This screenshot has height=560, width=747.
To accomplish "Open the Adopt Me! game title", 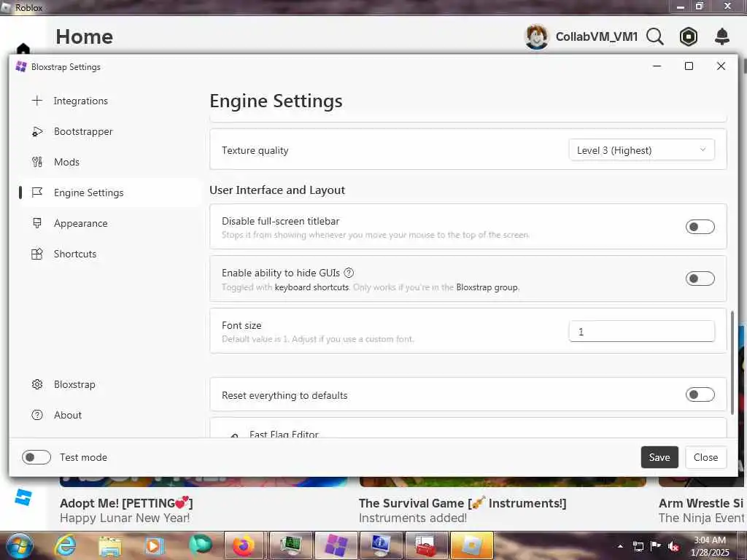I will (126, 503).
